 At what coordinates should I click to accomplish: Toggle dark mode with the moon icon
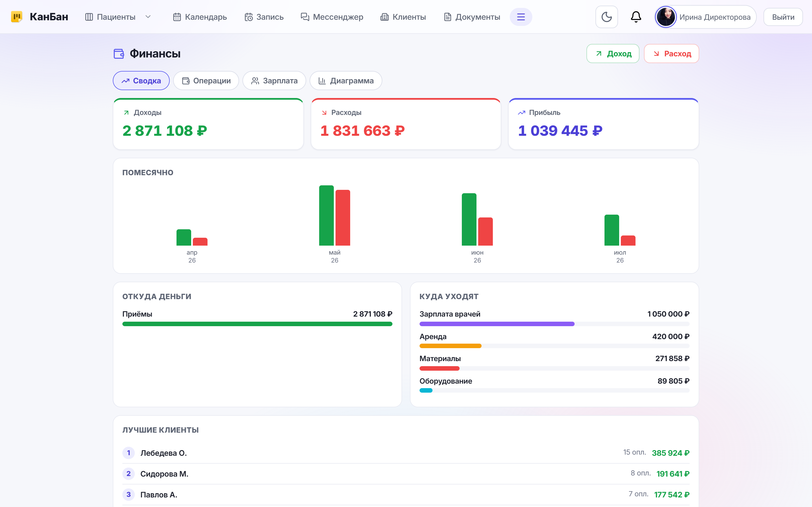pyautogui.click(x=606, y=17)
